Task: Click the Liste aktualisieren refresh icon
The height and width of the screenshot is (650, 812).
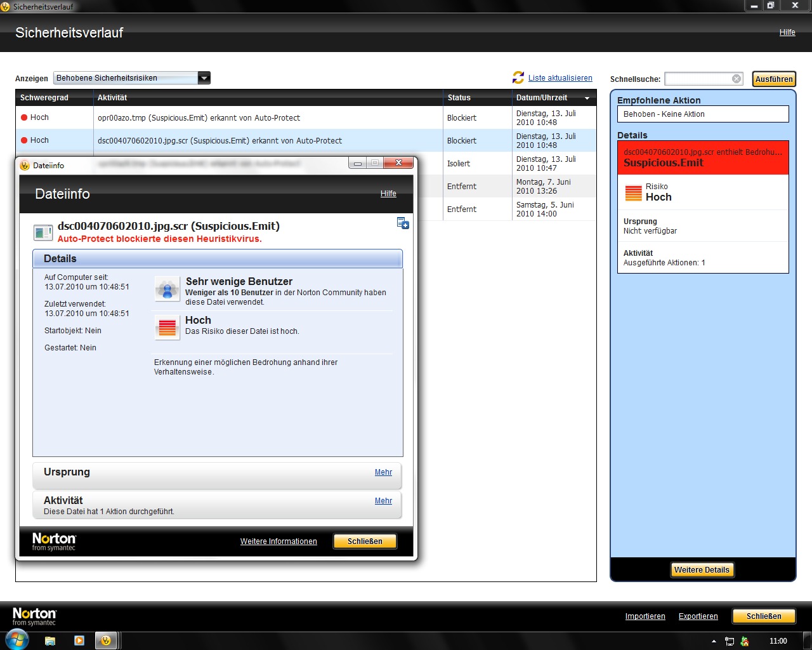Action: tap(518, 77)
